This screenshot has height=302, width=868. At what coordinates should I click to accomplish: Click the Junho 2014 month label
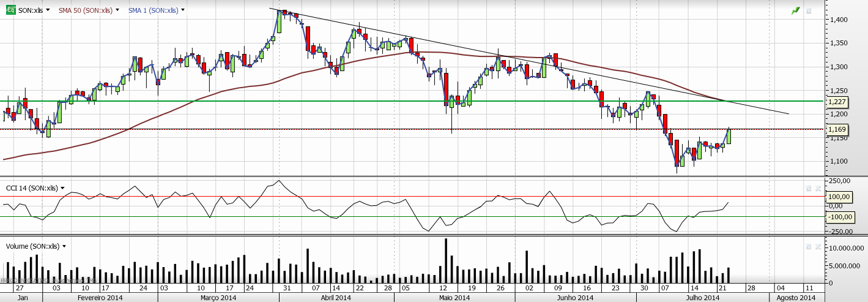tap(577, 298)
